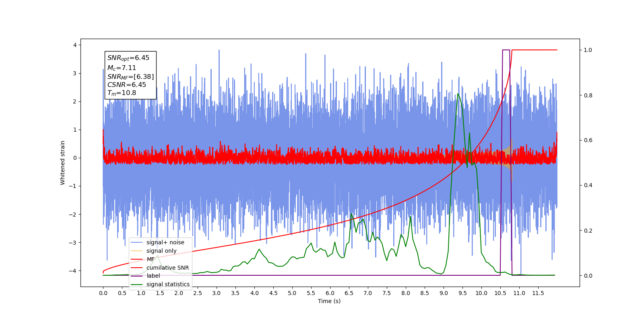The width and height of the screenshot is (644, 322).
Task: Click the 'Whitened strain' y-axis label
Action: click(63, 163)
